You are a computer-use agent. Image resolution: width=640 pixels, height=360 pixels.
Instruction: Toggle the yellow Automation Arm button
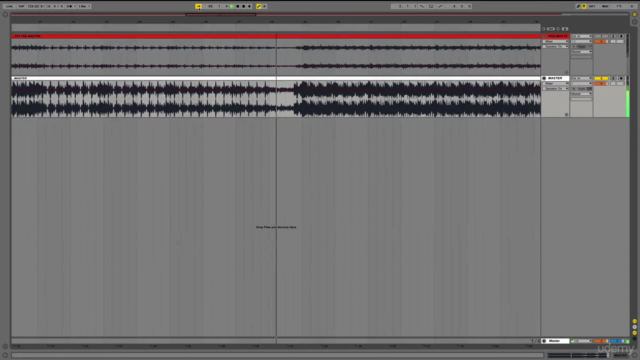pyautogui.click(x=258, y=7)
